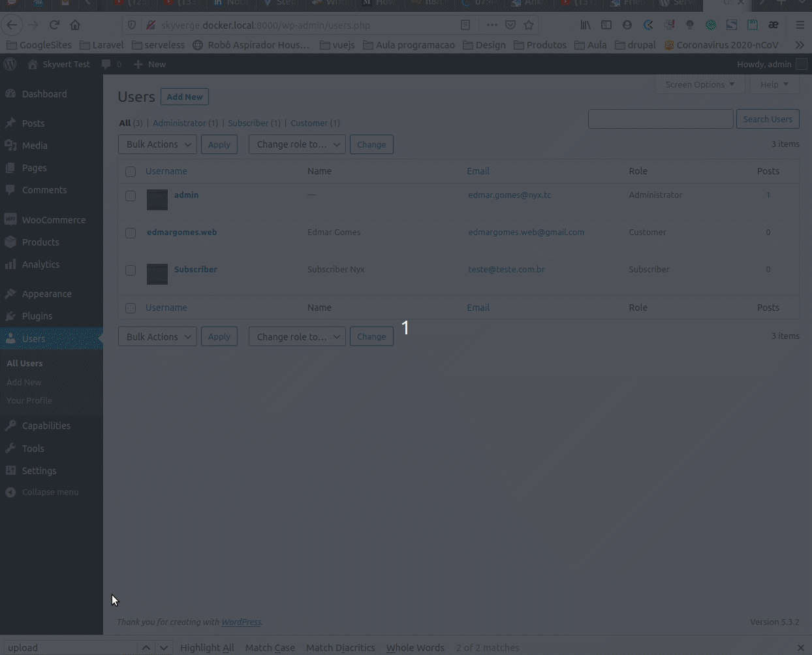Image resolution: width=812 pixels, height=655 pixels.
Task: Tick the select-all checkbox in the table header
Action: click(131, 172)
